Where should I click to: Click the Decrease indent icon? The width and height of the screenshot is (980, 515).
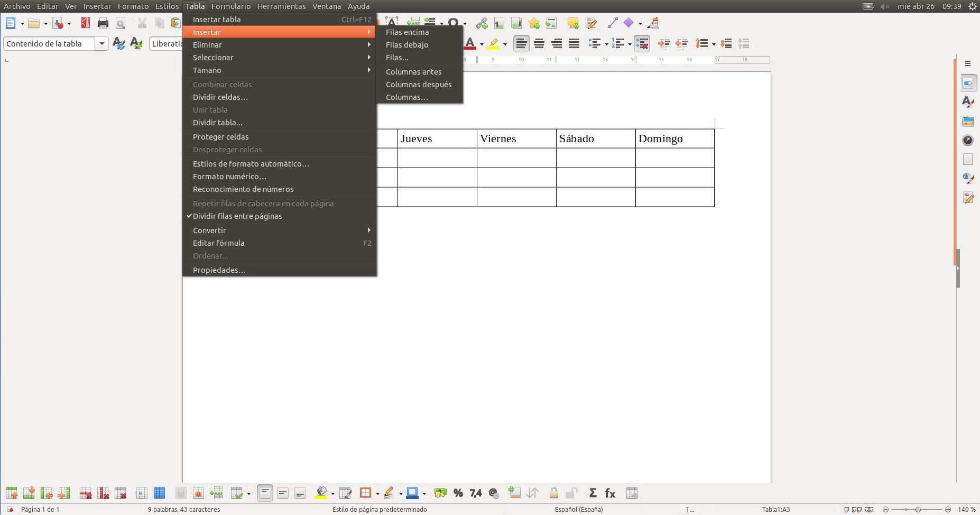coord(681,43)
